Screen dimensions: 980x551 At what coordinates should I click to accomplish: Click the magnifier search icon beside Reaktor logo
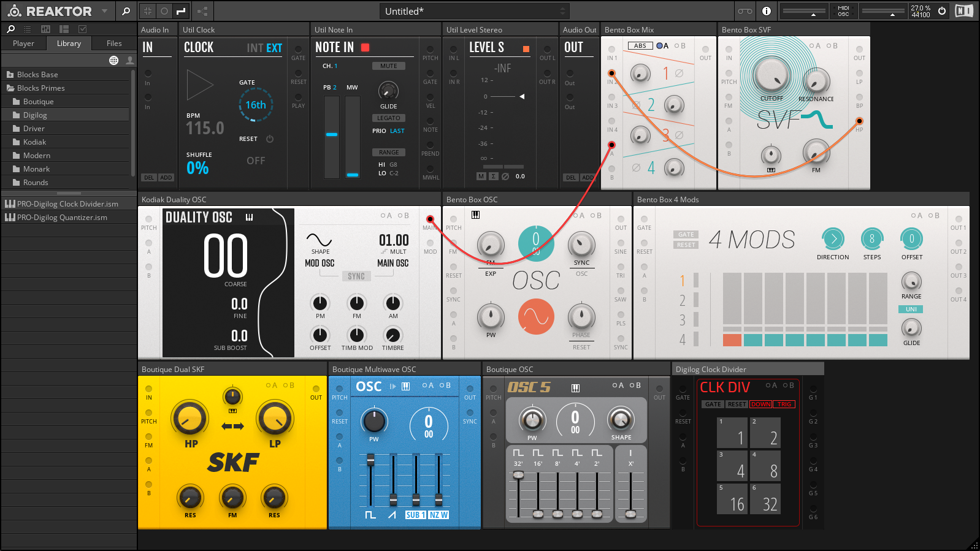coord(126,11)
